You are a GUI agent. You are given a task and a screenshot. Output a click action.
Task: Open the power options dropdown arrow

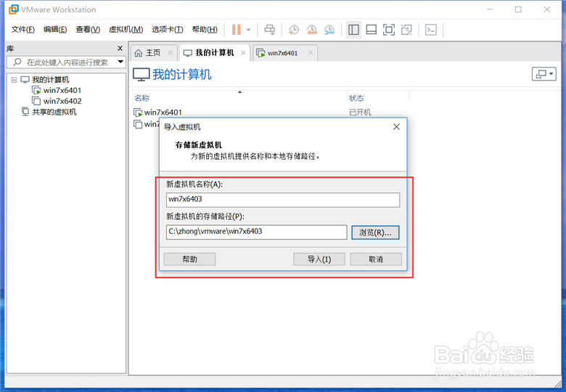point(248,30)
